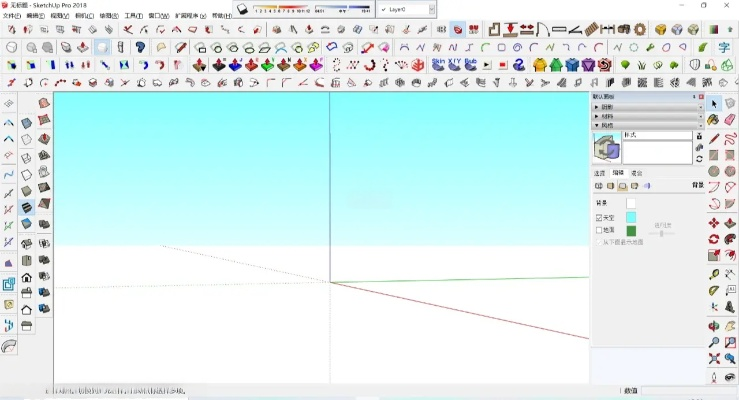The height and width of the screenshot is (400, 739).
Task: Select the Move tool with red arrows
Action: (x=714, y=222)
